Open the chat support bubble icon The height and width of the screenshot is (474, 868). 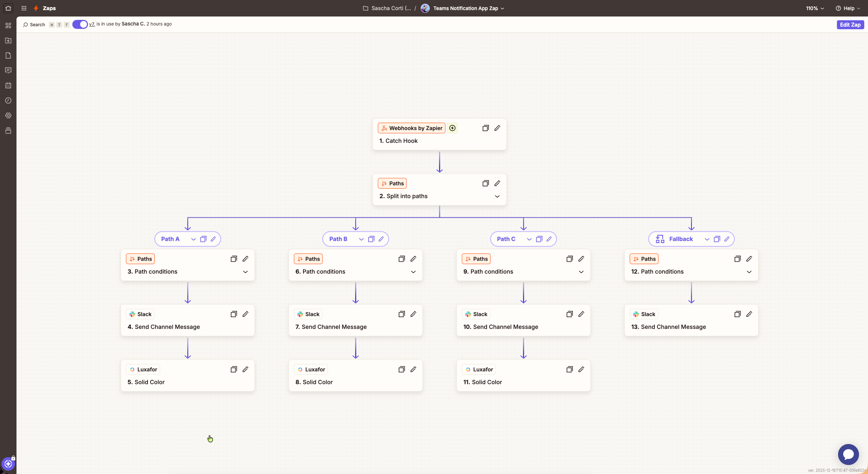[848, 454]
